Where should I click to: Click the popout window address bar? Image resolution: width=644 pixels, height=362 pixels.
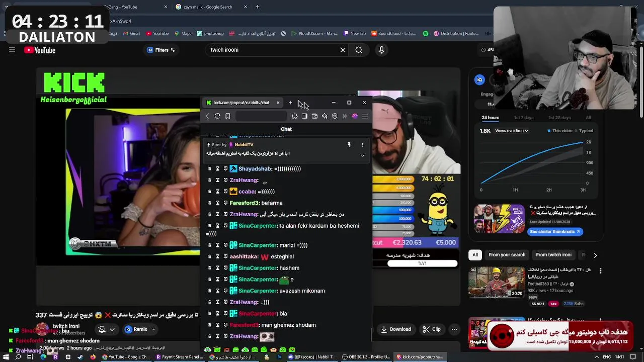(x=261, y=116)
